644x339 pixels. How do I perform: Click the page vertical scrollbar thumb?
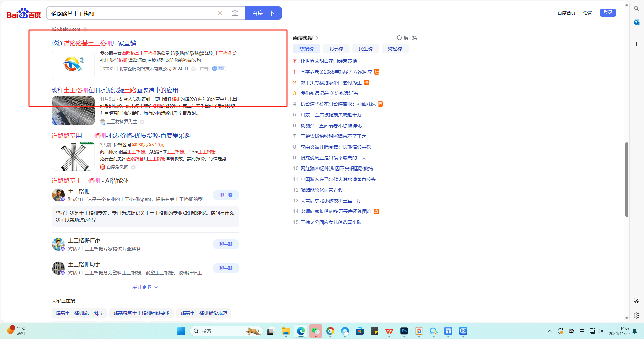pos(626,180)
